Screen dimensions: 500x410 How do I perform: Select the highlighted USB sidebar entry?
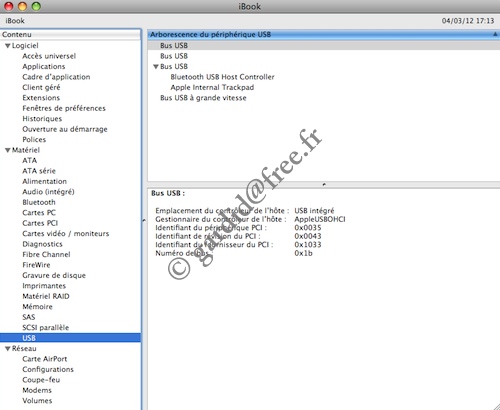[x=71, y=338]
